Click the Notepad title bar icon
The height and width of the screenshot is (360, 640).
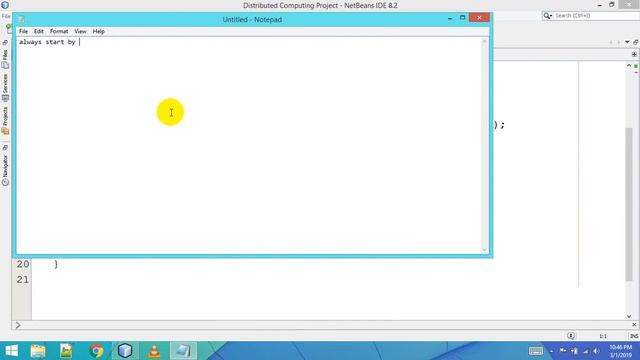(x=22, y=19)
